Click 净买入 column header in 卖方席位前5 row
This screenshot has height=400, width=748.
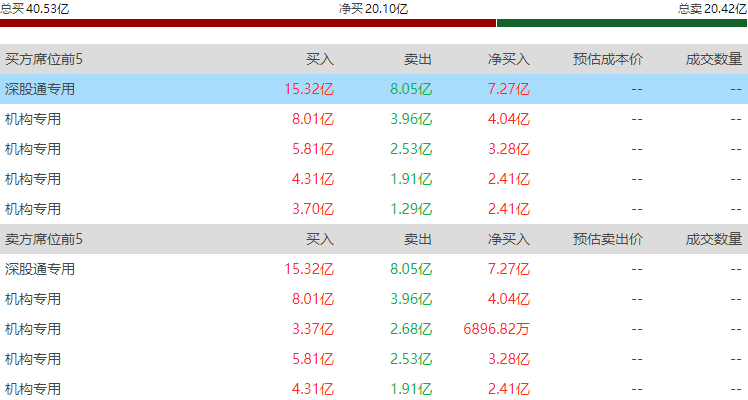click(509, 239)
